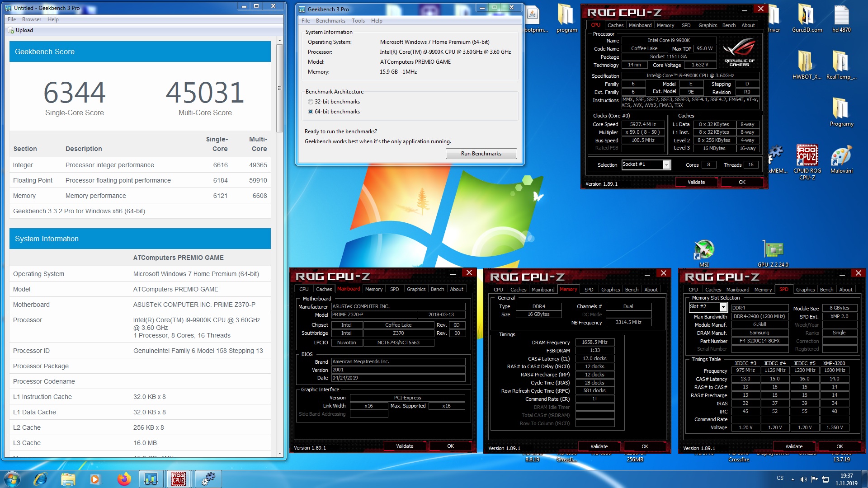Click Validate in Mainboard CPU-Z window
The height and width of the screenshot is (488, 868).
point(405,446)
